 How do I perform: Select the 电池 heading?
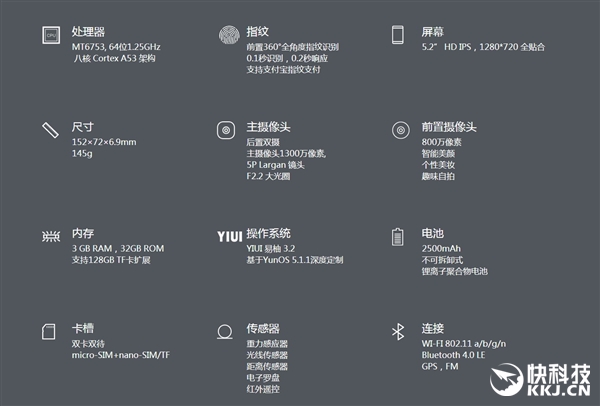coord(432,233)
